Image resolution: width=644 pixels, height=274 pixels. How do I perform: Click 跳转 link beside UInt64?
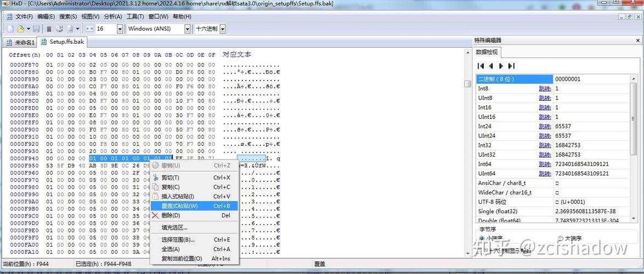point(544,174)
